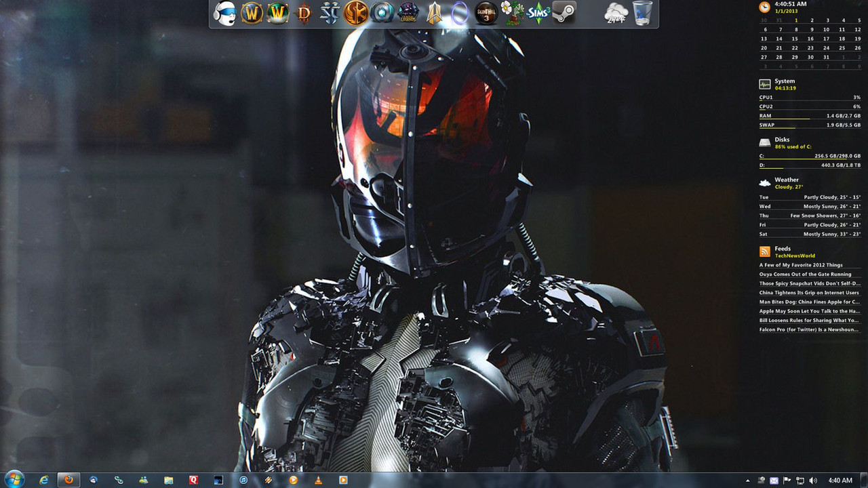Open the headset mascot app in the dock

coord(224,13)
